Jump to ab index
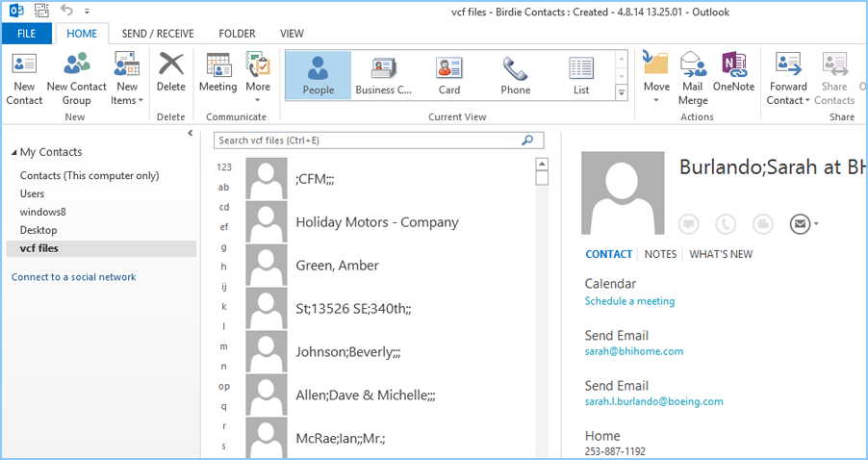The image size is (868, 460). pyautogui.click(x=223, y=187)
